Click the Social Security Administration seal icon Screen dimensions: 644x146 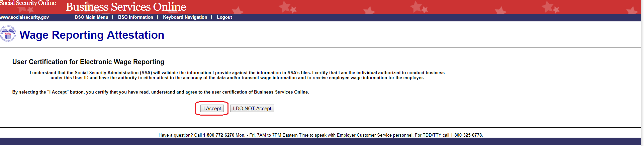[8, 34]
